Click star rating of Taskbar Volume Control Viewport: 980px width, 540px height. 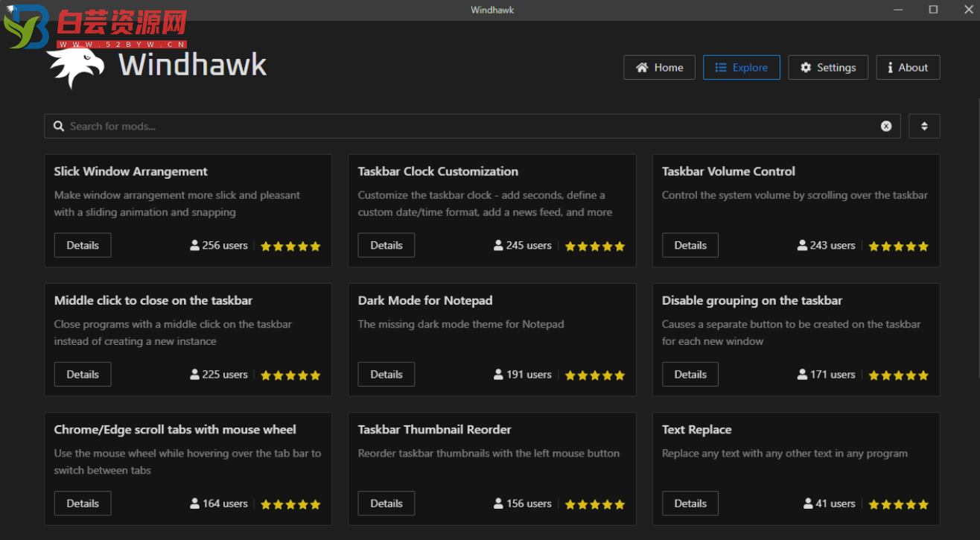pyautogui.click(x=898, y=246)
